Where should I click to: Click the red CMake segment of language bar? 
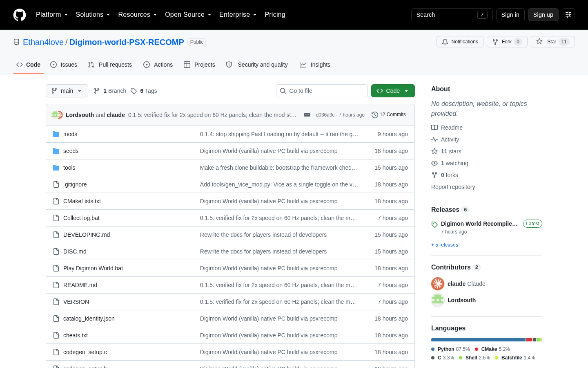[529, 340]
